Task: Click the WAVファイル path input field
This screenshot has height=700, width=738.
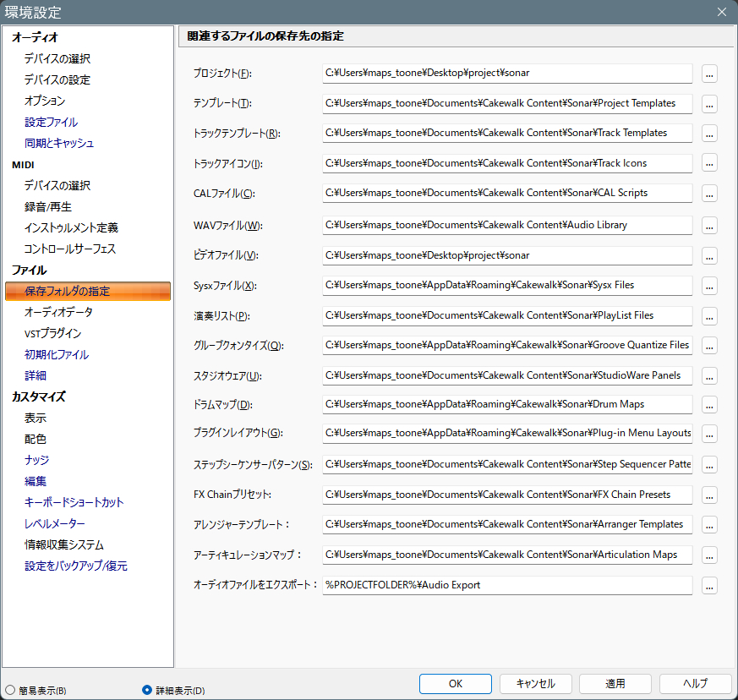Action: click(x=507, y=225)
